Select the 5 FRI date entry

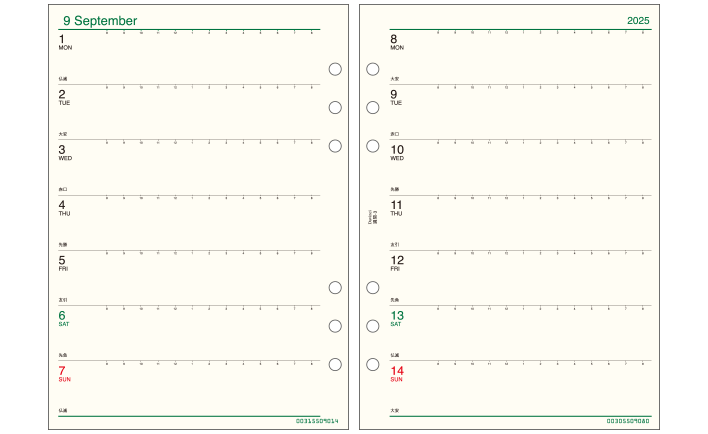pyautogui.click(x=63, y=263)
